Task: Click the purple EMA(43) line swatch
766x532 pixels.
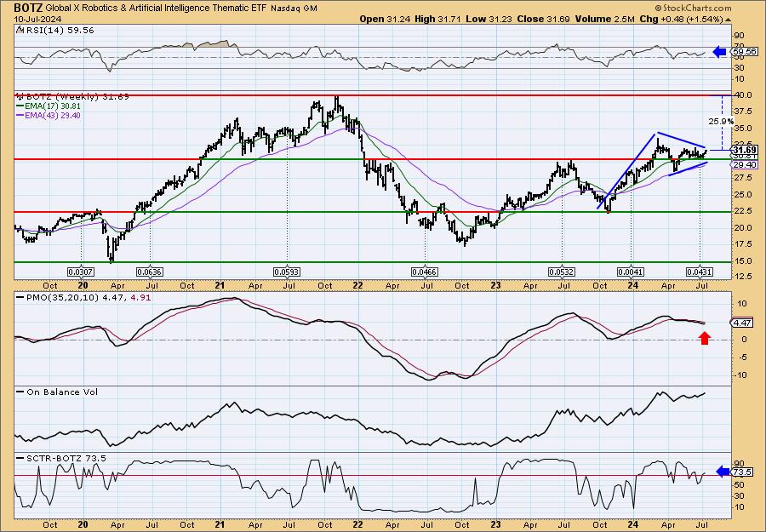Action: pyautogui.click(x=20, y=116)
